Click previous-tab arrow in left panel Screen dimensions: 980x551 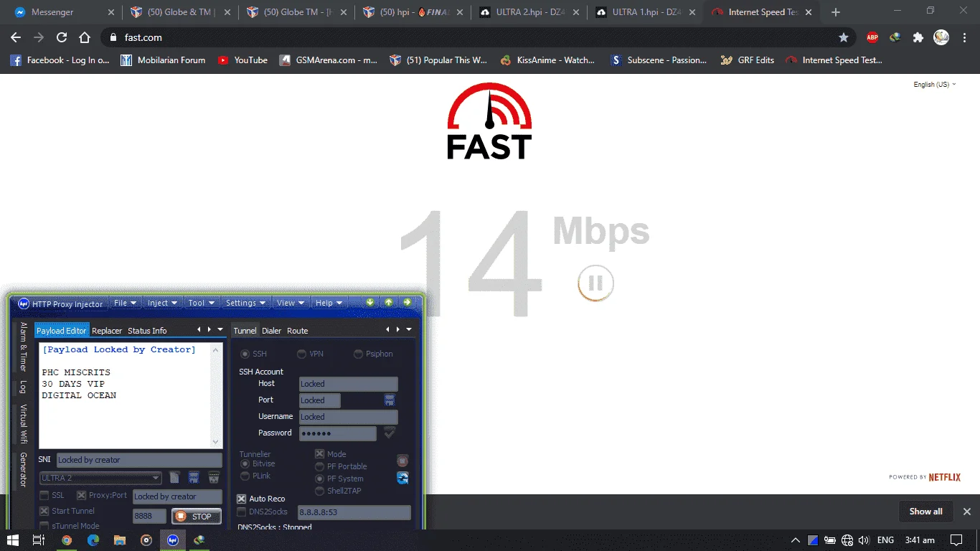(x=199, y=329)
